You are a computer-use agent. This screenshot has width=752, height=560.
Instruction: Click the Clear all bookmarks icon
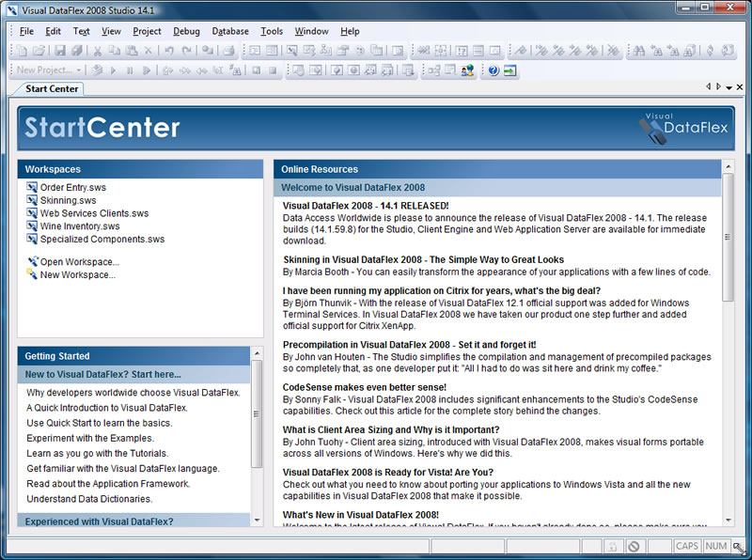click(x=614, y=51)
